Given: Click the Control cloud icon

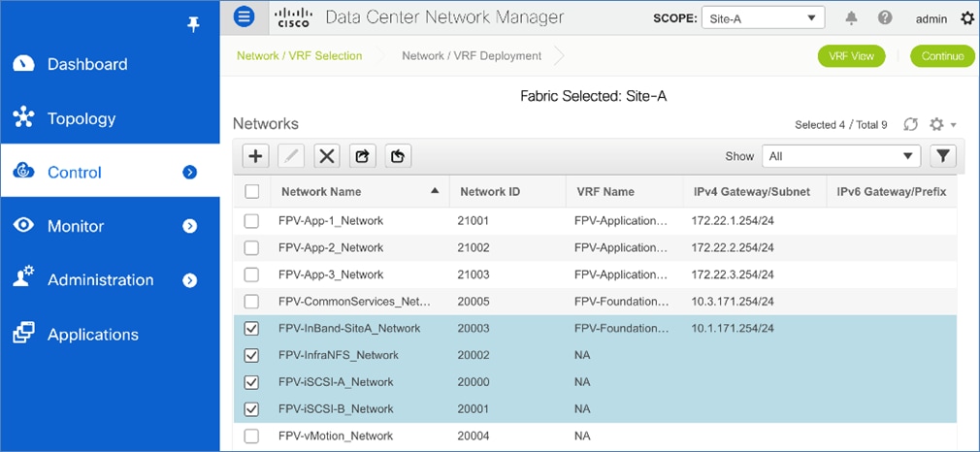Looking at the screenshot, I should pyautogui.click(x=23, y=172).
